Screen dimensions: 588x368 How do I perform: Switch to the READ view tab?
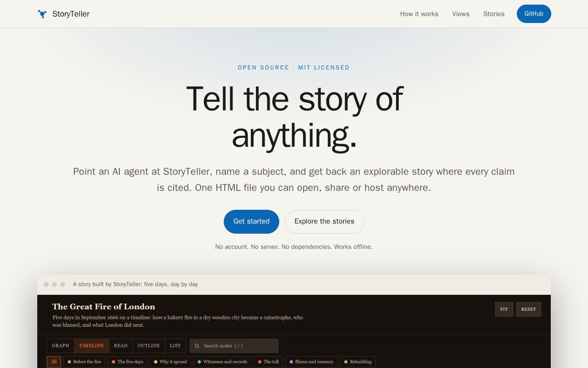[121, 345]
